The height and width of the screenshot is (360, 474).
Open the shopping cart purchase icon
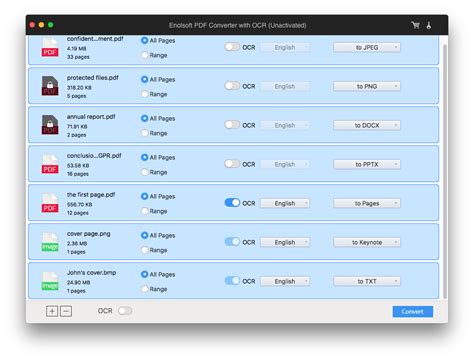pos(415,25)
